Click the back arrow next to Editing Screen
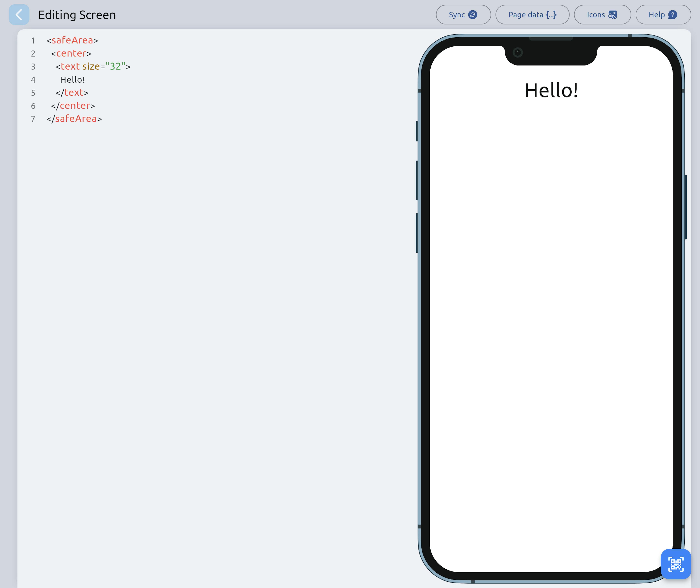 click(x=19, y=14)
